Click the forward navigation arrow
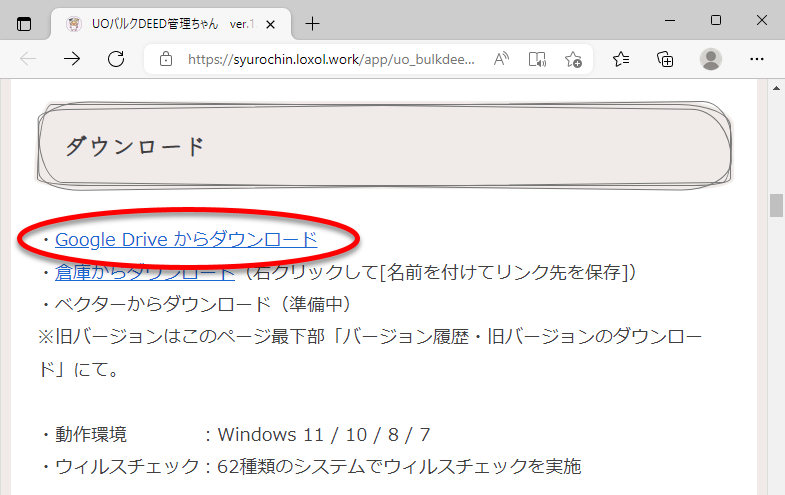The height and width of the screenshot is (495, 785). pyautogui.click(x=72, y=59)
